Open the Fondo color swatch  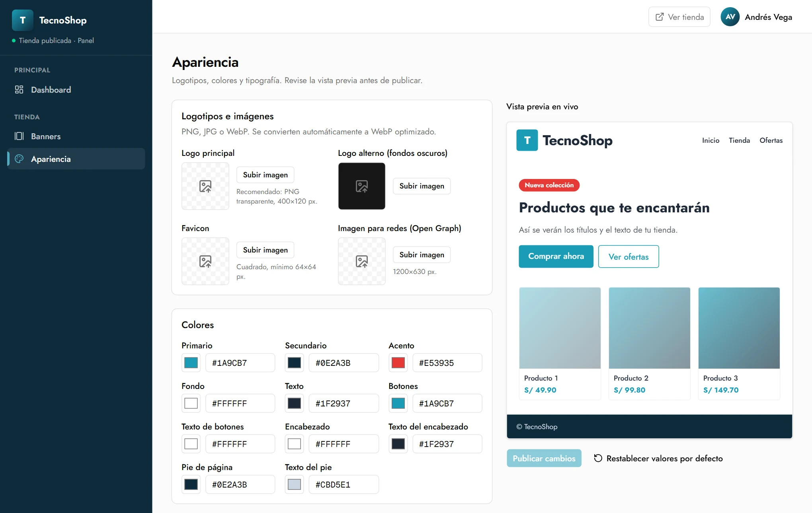[x=191, y=403]
